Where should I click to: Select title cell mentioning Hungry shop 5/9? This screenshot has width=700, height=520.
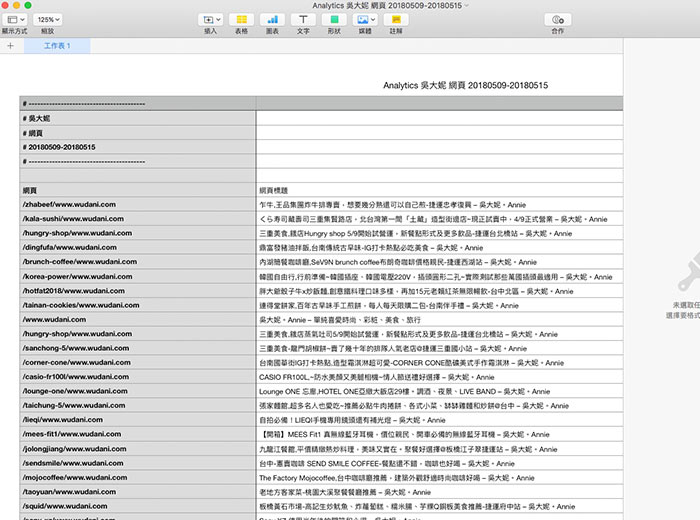pos(439,233)
